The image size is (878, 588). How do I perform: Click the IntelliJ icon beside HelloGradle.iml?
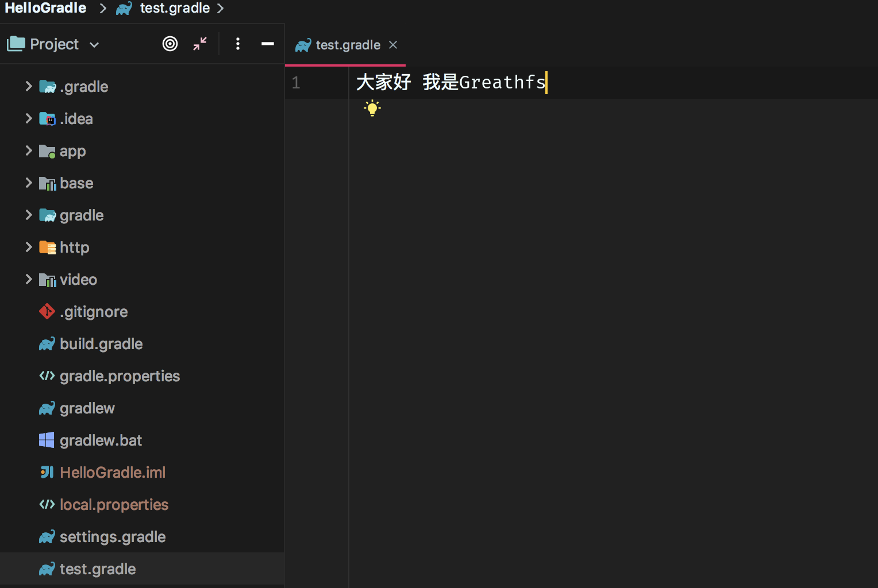(x=47, y=472)
